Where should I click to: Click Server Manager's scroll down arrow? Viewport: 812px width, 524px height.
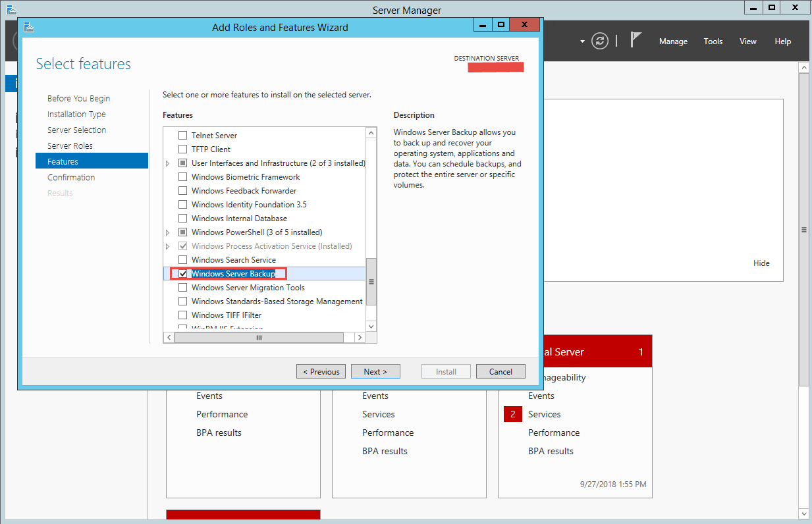[803, 513]
